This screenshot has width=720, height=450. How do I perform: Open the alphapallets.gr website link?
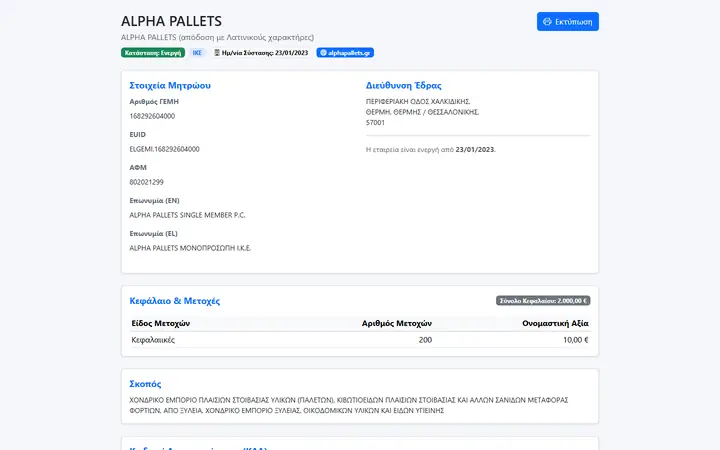pos(345,53)
